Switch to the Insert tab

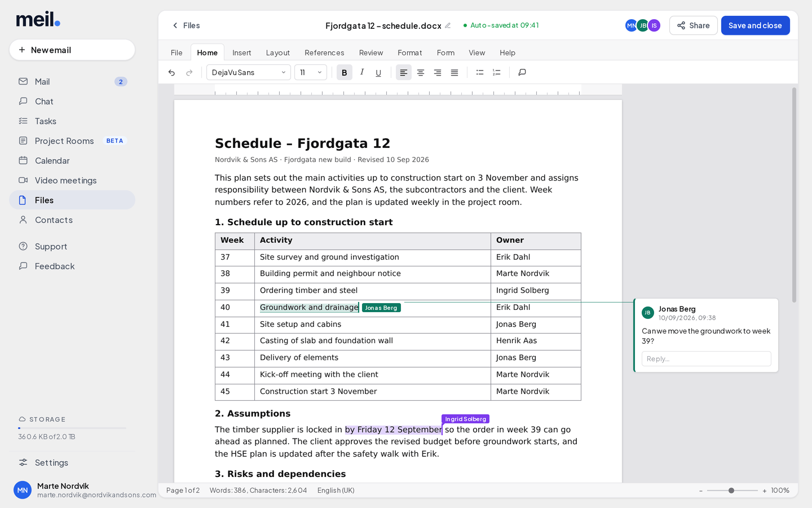(242, 52)
